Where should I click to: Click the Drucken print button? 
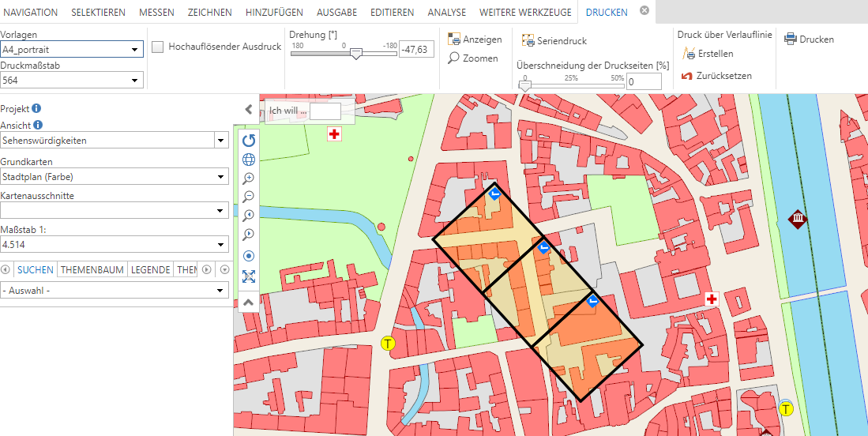pos(809,39)
